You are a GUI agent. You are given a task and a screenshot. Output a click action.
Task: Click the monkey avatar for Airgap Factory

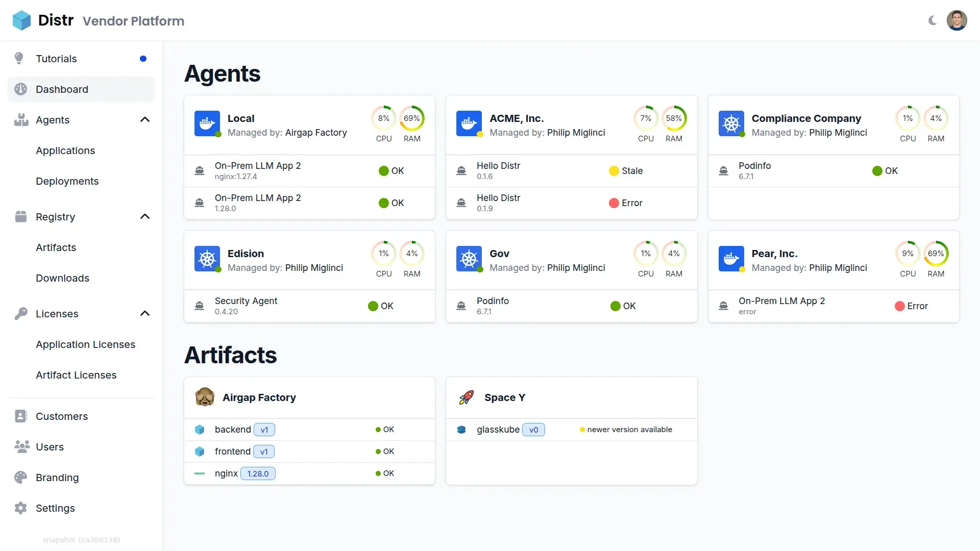(205, 397)
